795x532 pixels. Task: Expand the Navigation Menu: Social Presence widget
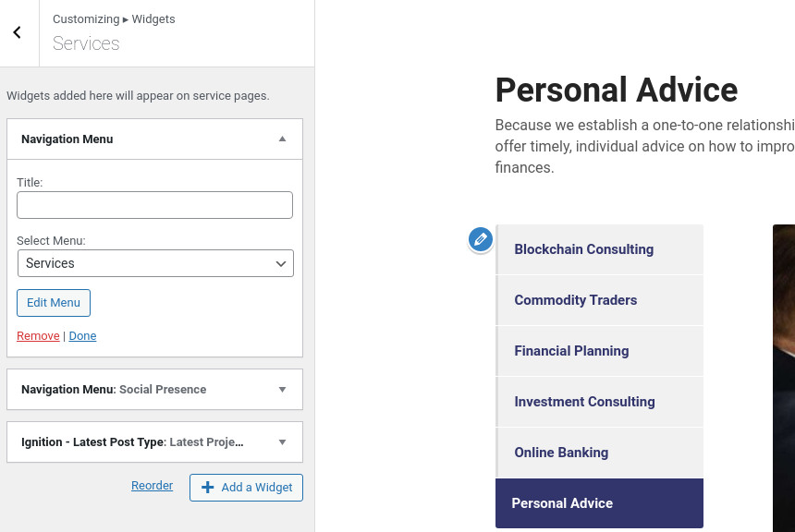[x=282, y=389]
